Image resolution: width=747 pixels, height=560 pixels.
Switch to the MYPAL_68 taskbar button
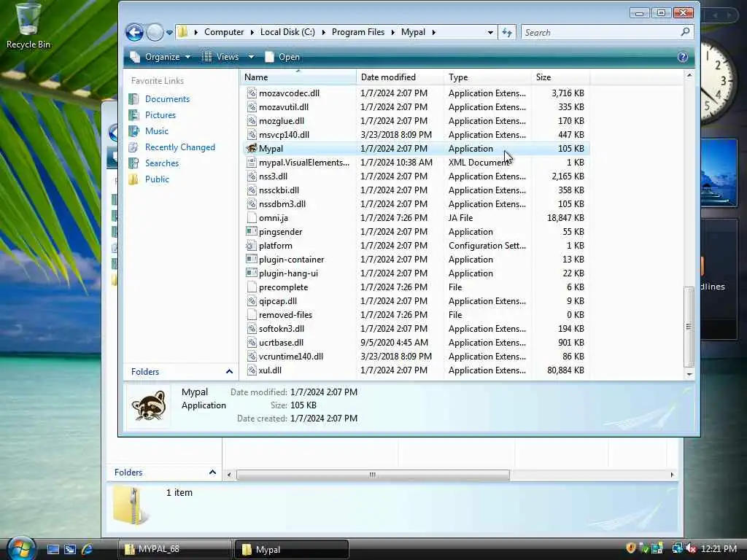point(175,549)
